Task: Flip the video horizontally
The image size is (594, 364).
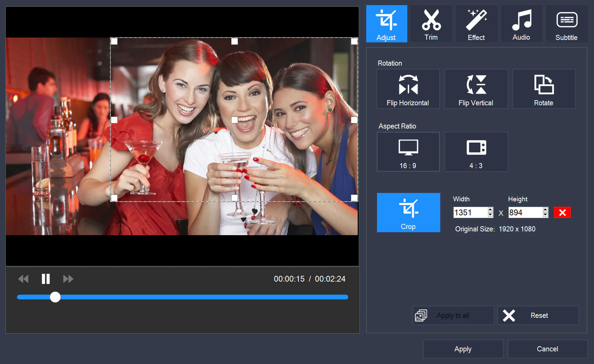Action: coord(408,89)
